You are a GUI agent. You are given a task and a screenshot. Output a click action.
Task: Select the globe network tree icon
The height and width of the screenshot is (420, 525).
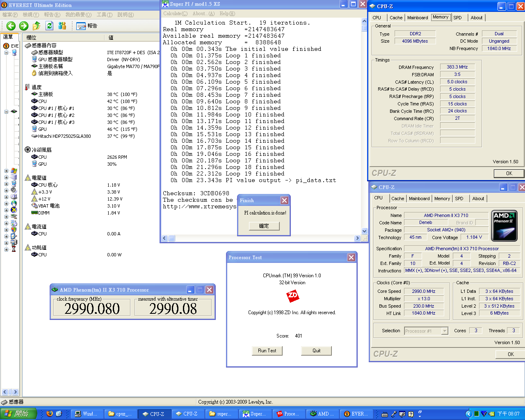coord(14,203)
